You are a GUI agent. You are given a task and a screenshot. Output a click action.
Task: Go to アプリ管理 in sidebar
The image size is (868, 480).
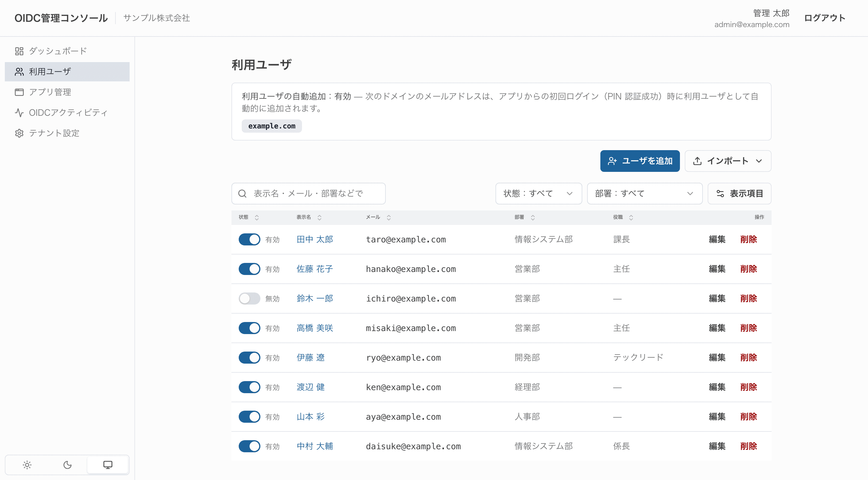pos(67,92)
